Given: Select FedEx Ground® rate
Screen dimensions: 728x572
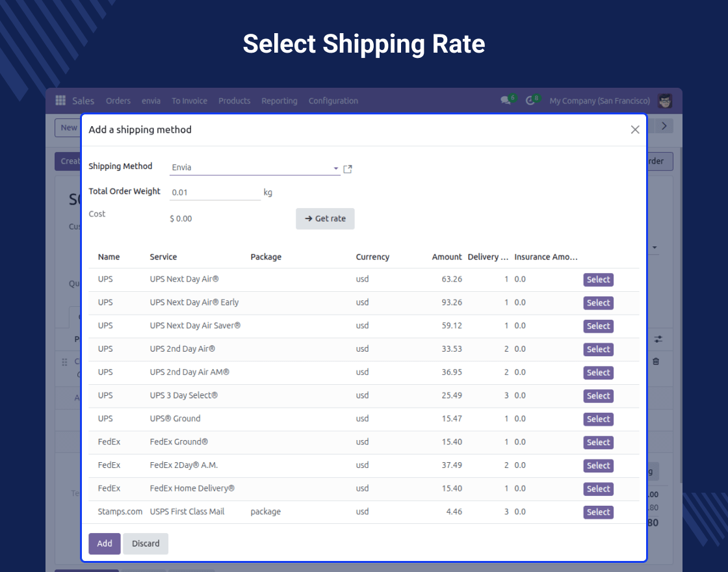Looking at the screenshot, I should click(x=598, y=442).
